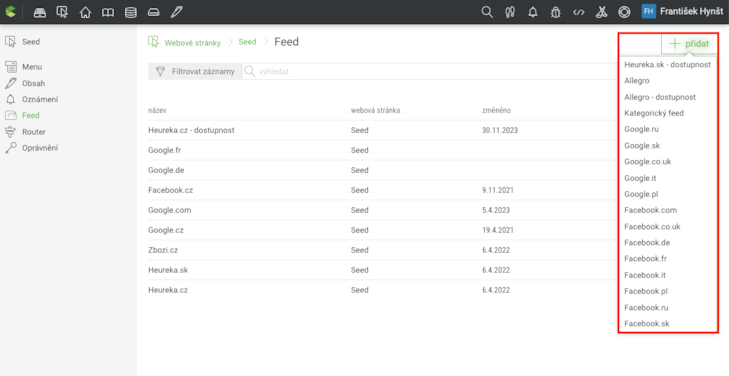Open the Google.cz feed row

[383, 230]
